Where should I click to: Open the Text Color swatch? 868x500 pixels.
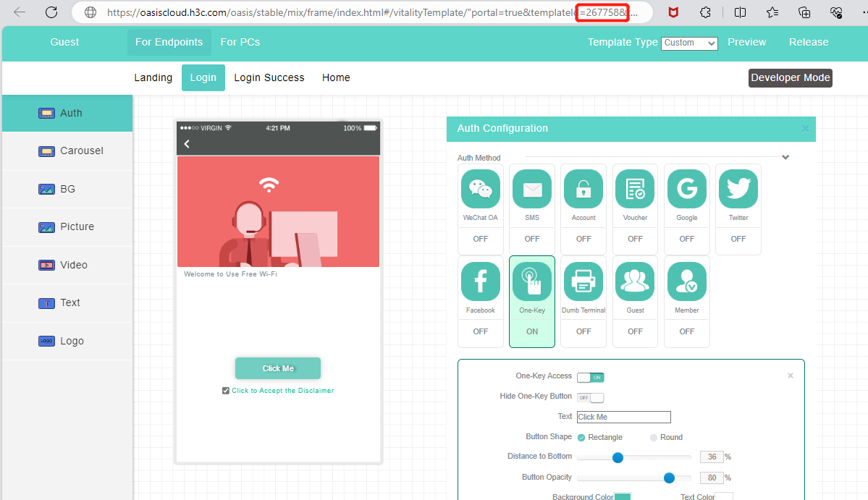[724, 496]
